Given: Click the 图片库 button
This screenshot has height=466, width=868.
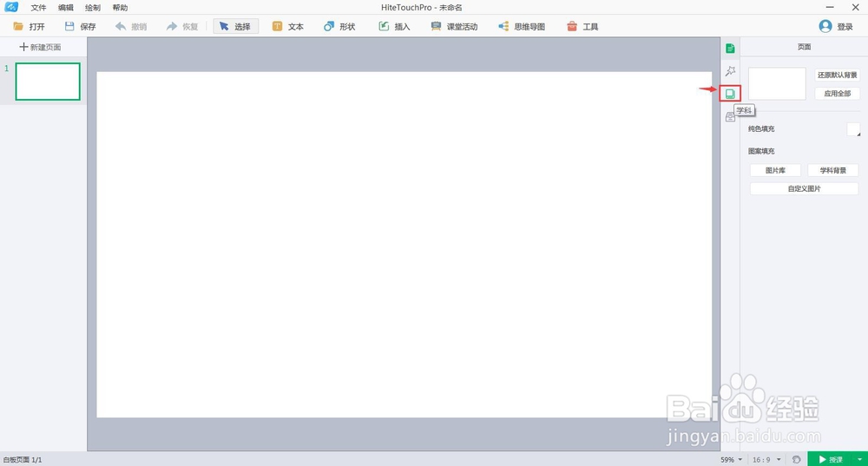Looking at the screenshot, I should coord(775,170).
